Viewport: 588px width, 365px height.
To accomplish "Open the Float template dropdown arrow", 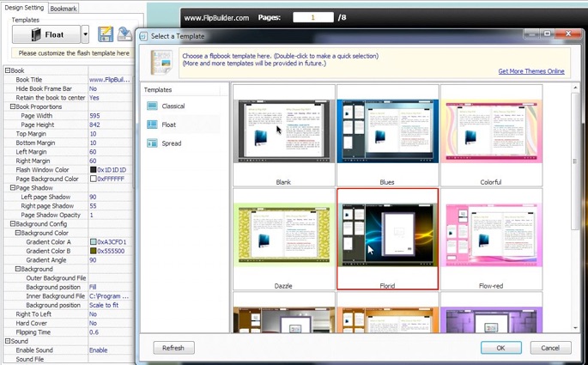I will [x=85, y=35].
